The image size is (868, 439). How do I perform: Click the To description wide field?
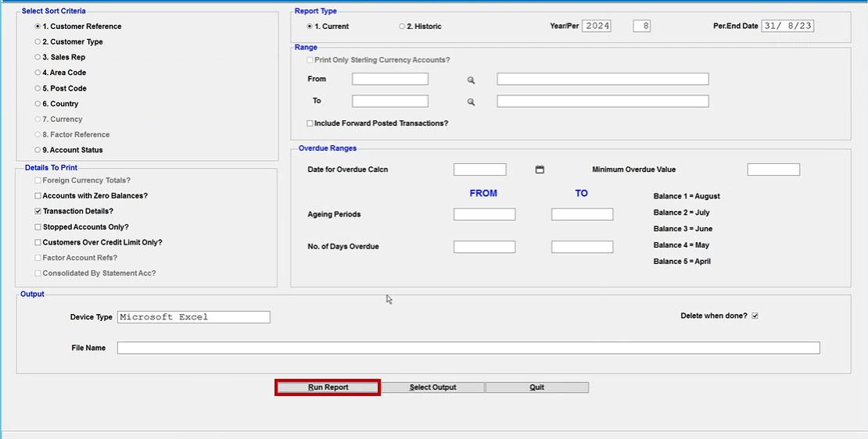point(603,102)
